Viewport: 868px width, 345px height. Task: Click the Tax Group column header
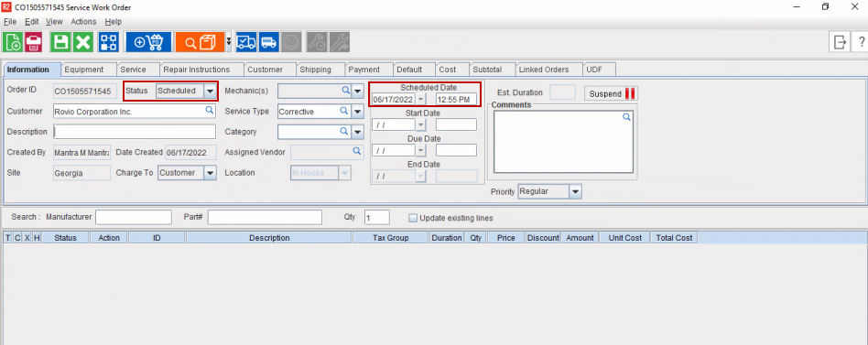pyautogui.click(x=391, y=238)
